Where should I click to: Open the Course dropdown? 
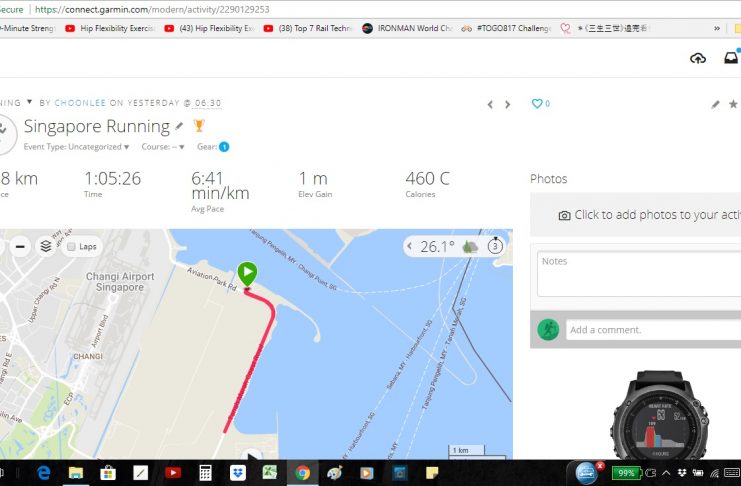163,147
